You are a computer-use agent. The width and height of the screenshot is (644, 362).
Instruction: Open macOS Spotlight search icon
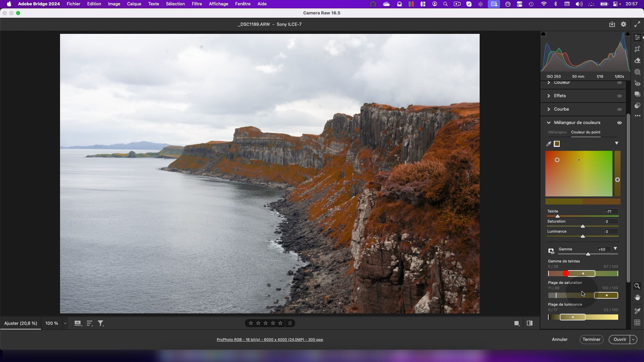445,4
